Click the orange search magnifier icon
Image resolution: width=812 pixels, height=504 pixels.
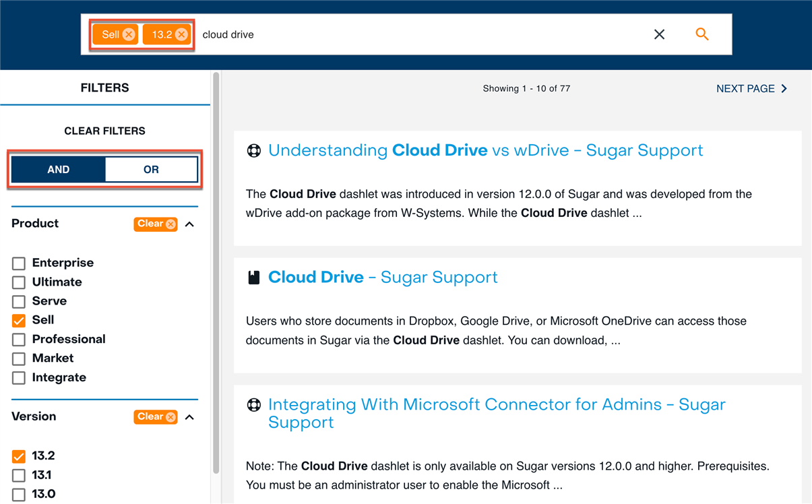[x=701, y=34]
